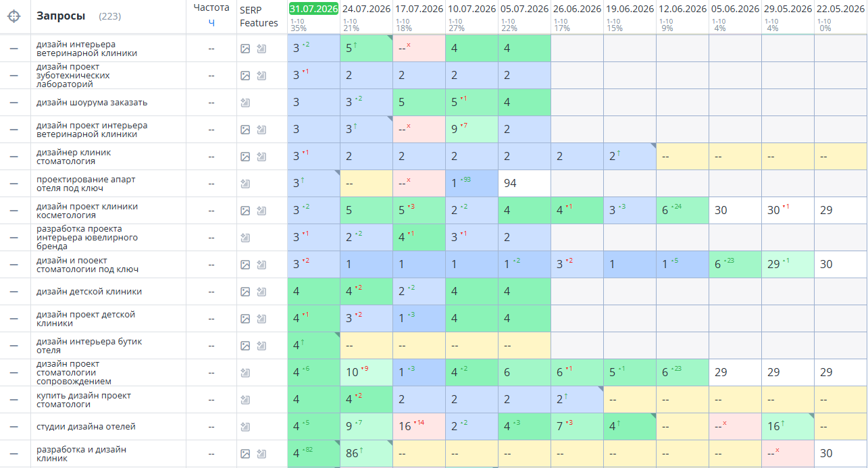Open the 19.06.2026 date column header

coord(630,9)
